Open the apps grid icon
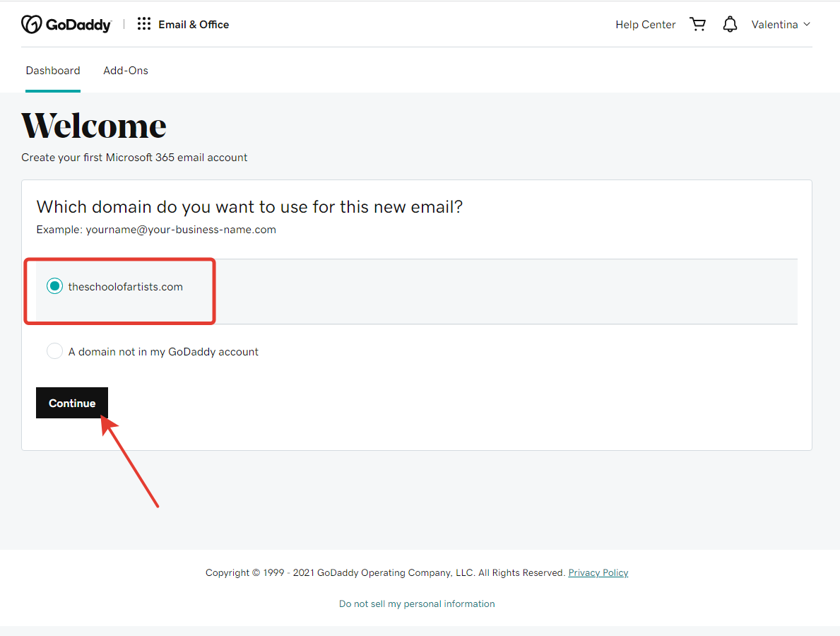This screenshot has height=636, width=840. click(x=143, y=24)
